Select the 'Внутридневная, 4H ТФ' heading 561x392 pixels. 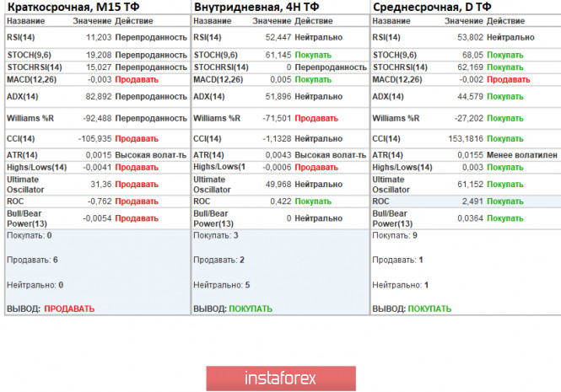click(256, 7)
